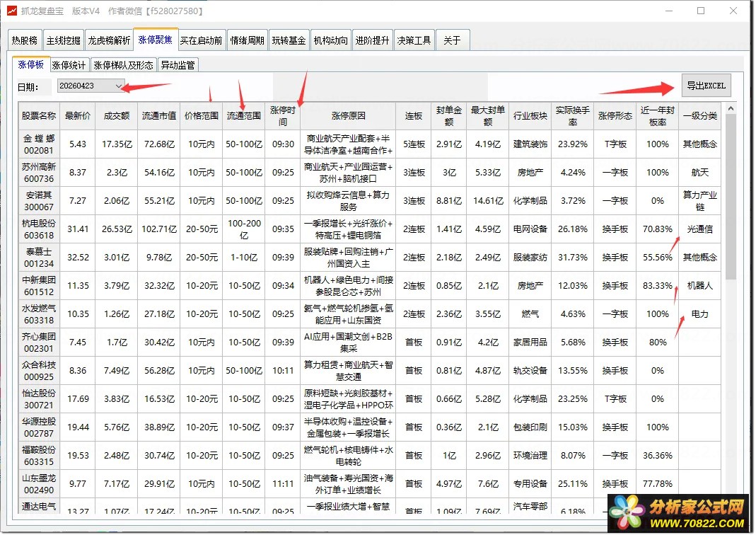Switch to the 涨停统计 sub-tab
The width and height of the screenshot is (756, 535).
69,65
